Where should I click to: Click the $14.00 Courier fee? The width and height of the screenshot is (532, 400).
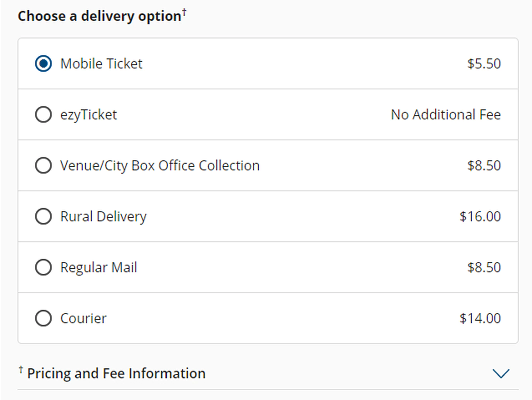point(480,318)
